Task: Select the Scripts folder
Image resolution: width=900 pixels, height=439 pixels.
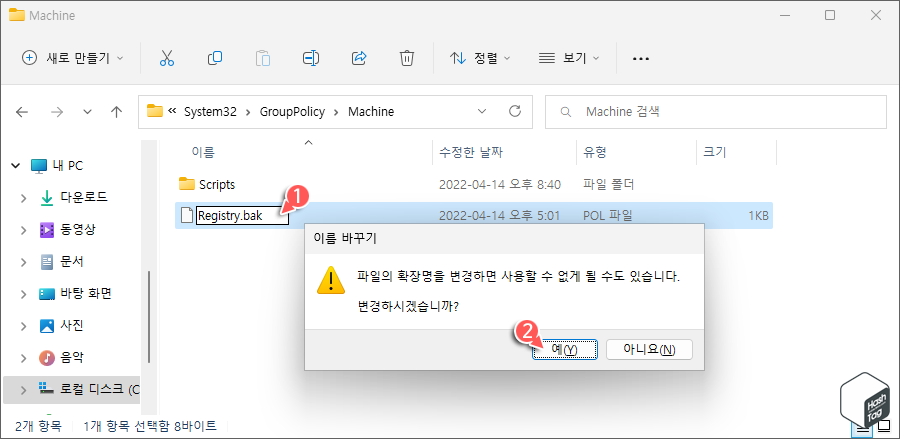Action: (x=216, y=184)
